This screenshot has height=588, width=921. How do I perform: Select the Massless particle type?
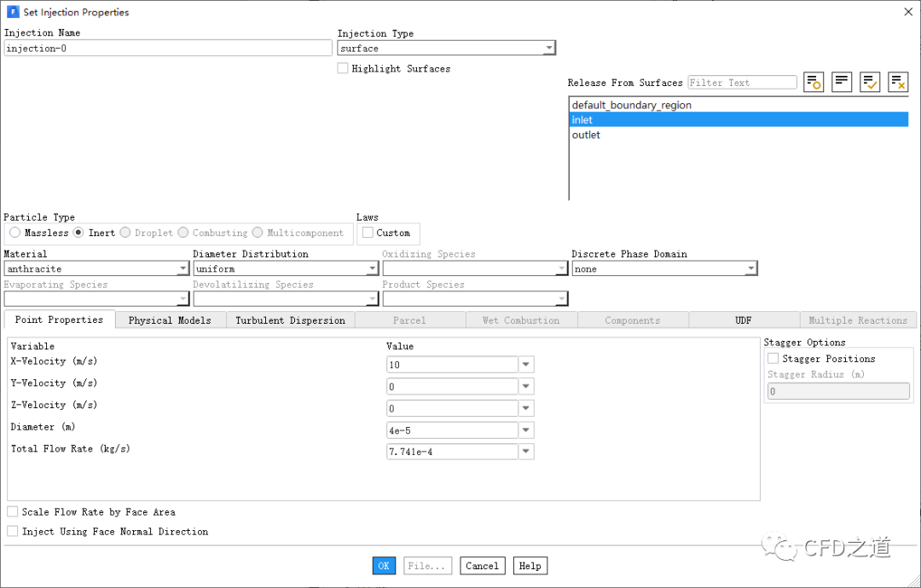tap(15, 233)
